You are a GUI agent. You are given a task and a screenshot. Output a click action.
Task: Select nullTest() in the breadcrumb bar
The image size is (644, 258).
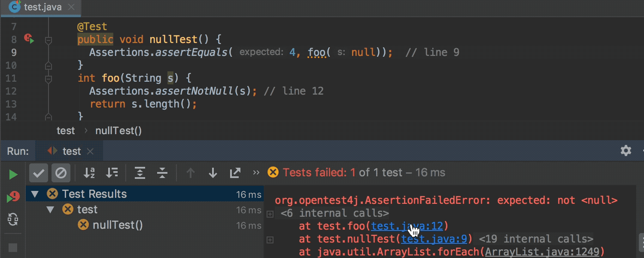(x=118, y=130)
